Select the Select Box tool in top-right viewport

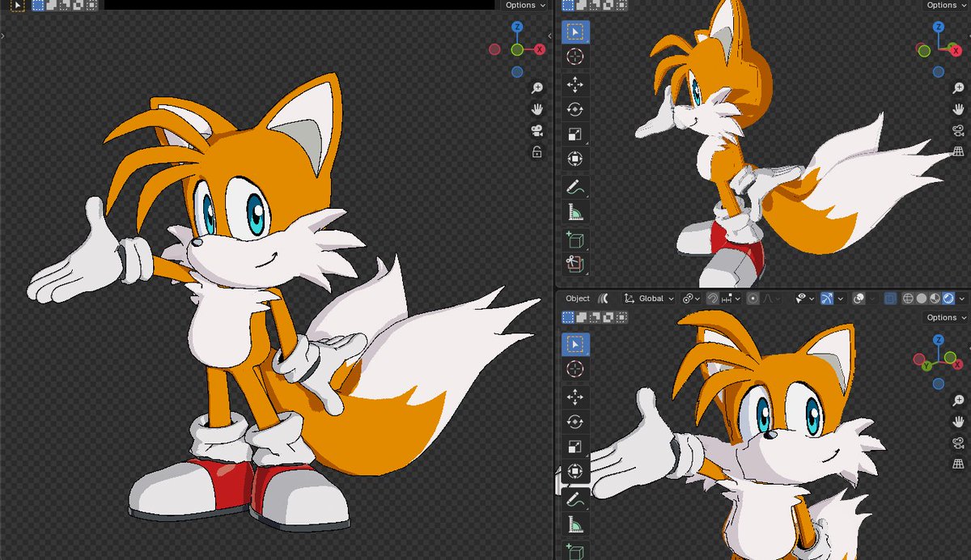575,32
